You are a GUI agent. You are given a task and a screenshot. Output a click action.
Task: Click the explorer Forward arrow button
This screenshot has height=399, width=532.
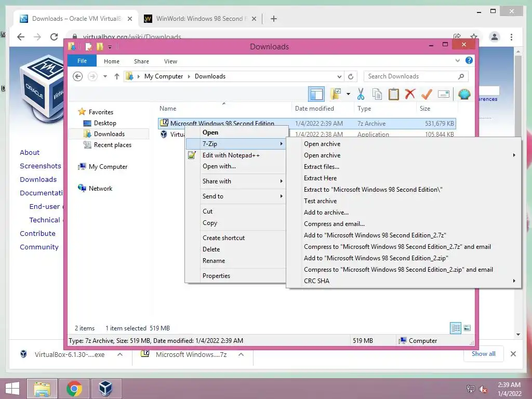(x=92, y=76)
